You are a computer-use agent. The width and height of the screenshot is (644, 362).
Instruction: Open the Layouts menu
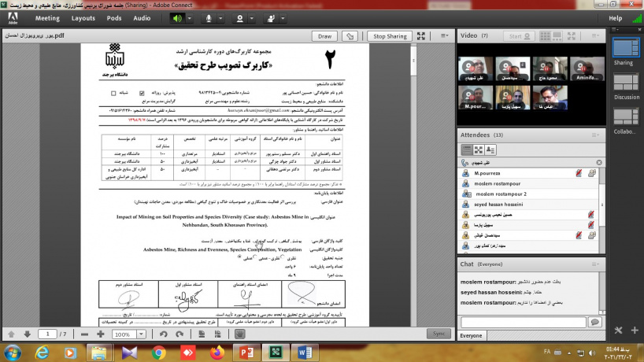tap(83, 17)
